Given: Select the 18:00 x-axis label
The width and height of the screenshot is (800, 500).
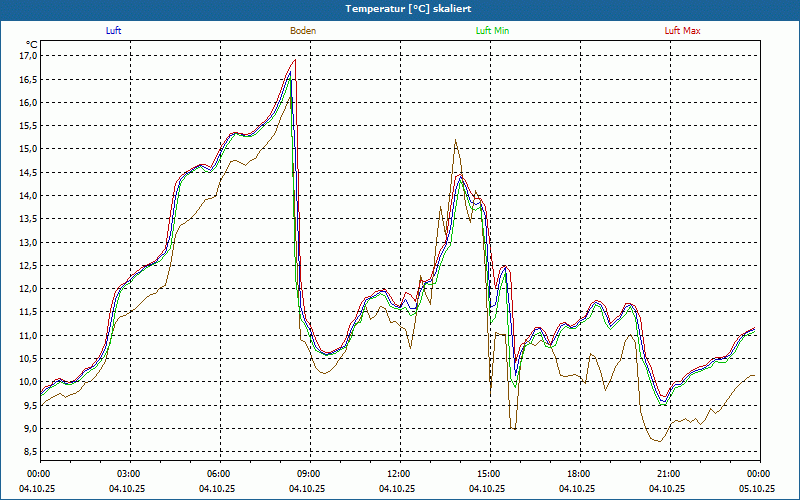Looking at the screenshot, I should [x=579, y=474].
